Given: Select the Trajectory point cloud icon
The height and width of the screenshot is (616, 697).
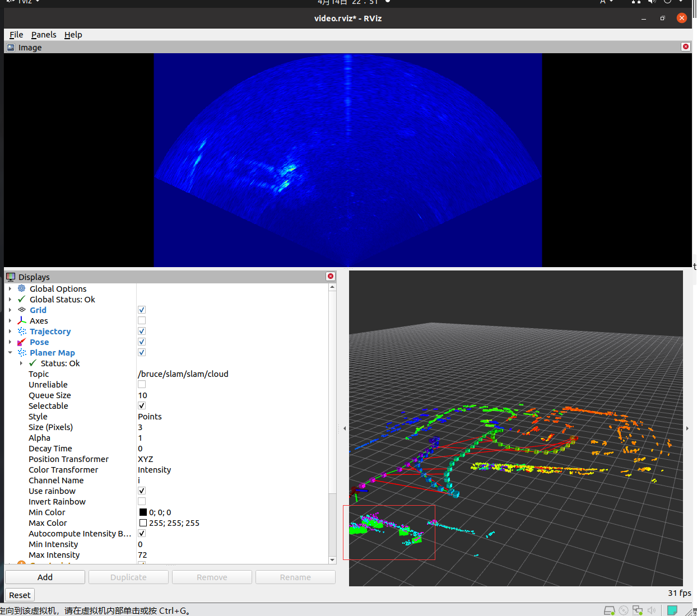Looking at the screenshot, I should tap(22, 331).
